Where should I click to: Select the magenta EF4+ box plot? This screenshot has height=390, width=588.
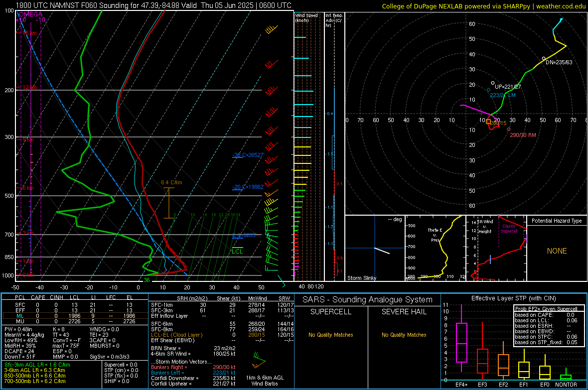(x=461, y=338)
